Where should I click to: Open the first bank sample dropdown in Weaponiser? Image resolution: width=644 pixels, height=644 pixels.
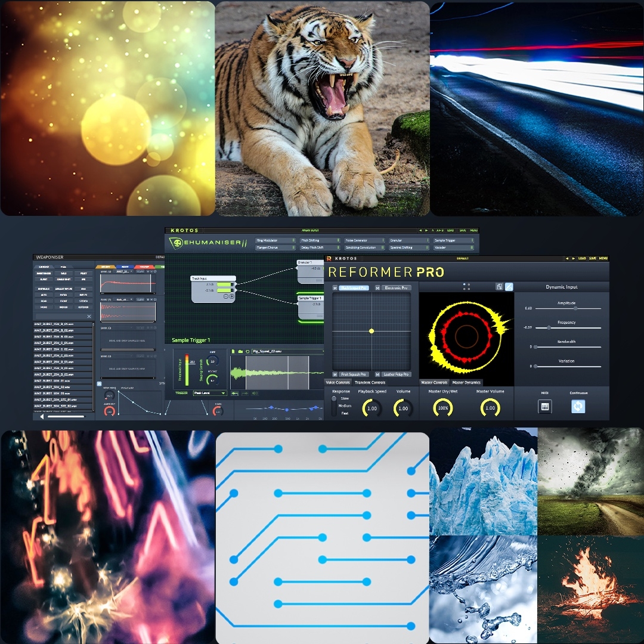coord(123,271)
